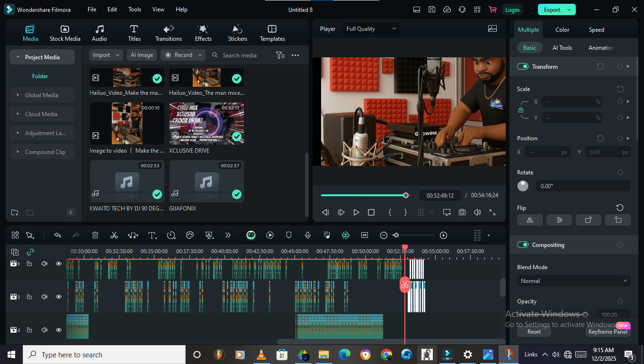Image resolution: width=644 pixels, height=364 pixels.
Task: Open the media filter and sort icon
Action: click(x=280, y=55)
